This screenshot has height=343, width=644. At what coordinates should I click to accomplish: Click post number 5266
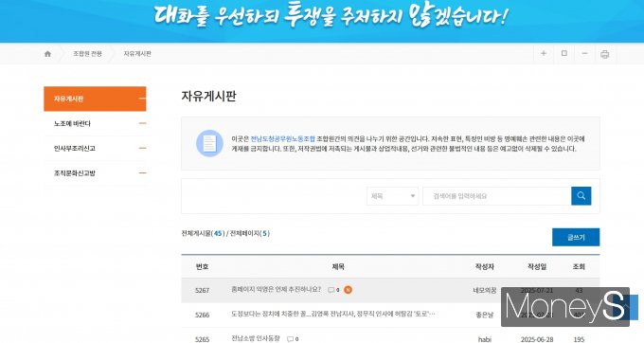(202, 316)
